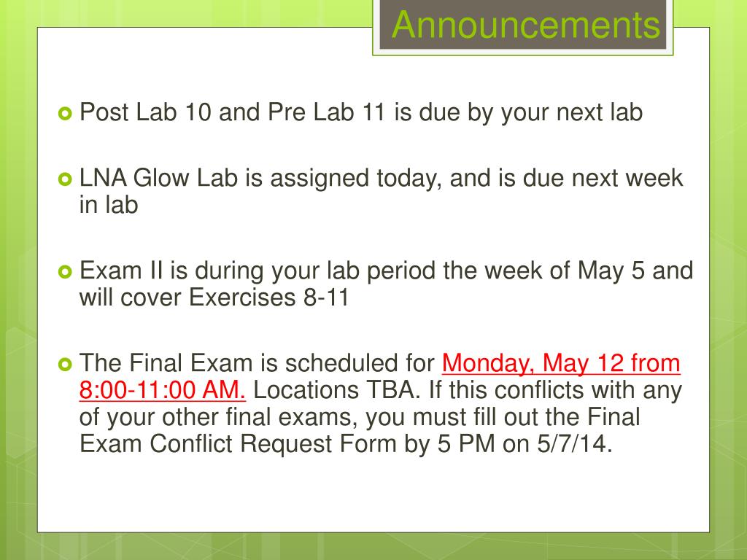Click the first green bullet icon
Image resolution: width=747 pixels, height=560 pixels.
tap(65, 114)
